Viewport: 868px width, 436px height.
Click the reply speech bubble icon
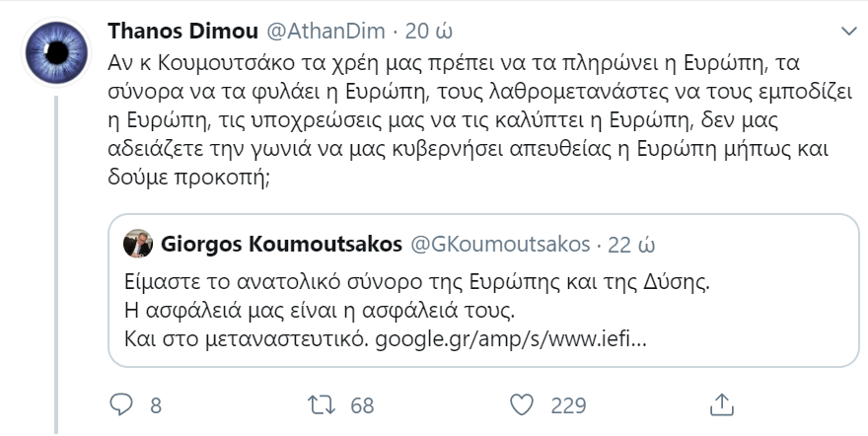(120, 405)
